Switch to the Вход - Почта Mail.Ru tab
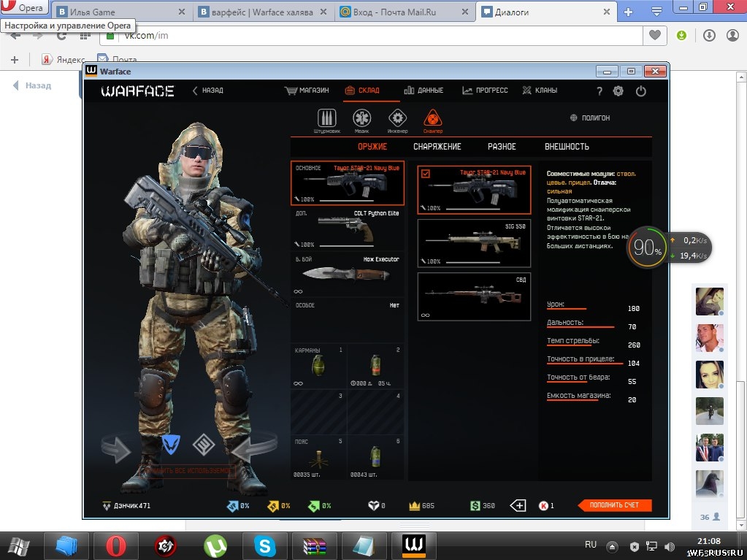This screenshot has height=560, width=747. 404,12
